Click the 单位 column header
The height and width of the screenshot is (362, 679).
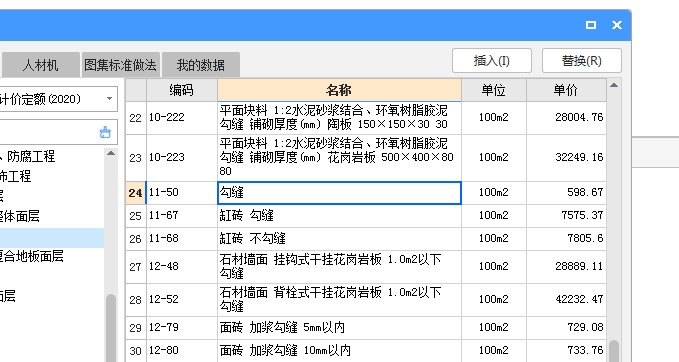coord(494,90)
